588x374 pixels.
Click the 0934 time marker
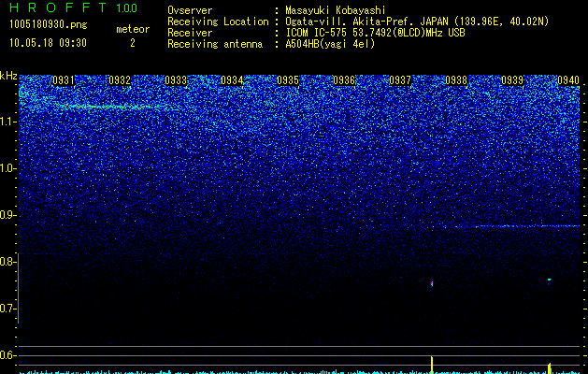(x=232, y=80)
